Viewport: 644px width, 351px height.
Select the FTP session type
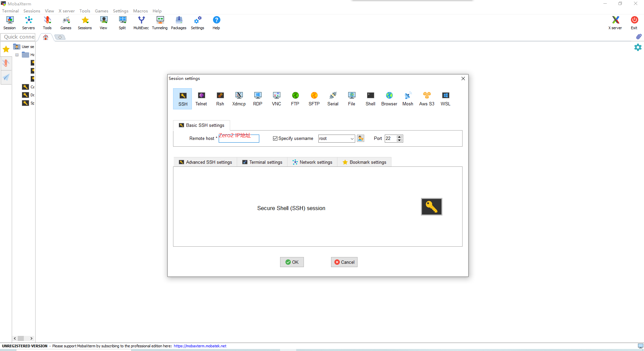(x=295, y=99)
